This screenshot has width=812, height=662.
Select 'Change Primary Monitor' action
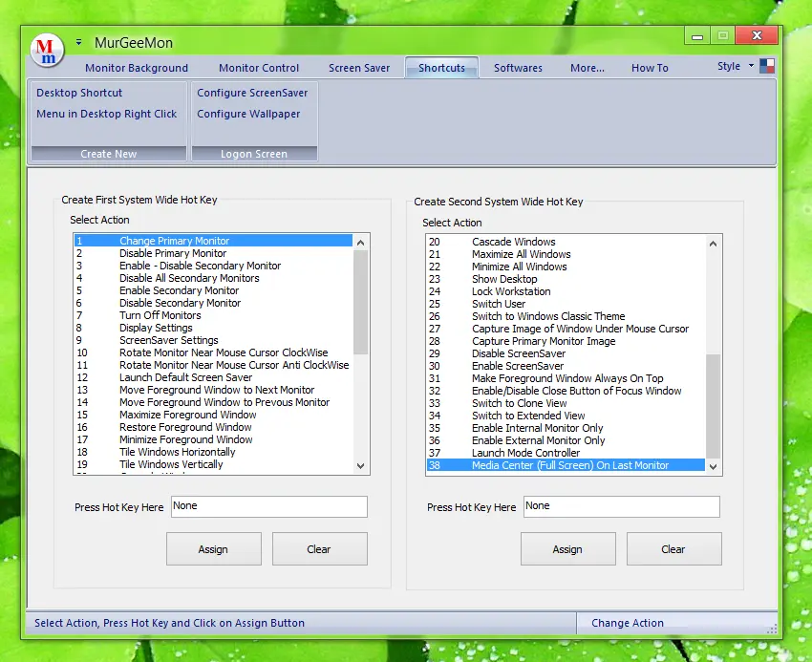213,241
